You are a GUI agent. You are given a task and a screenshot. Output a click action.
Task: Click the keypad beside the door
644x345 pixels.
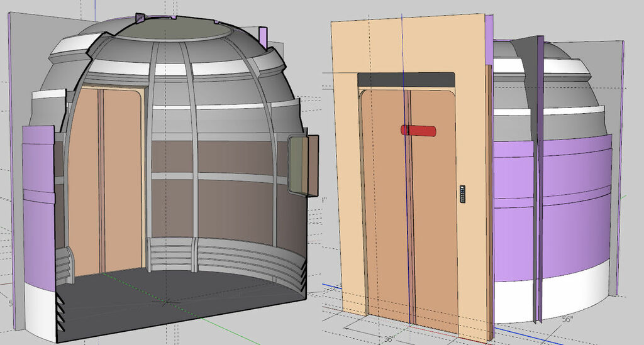tap(463, 194)
